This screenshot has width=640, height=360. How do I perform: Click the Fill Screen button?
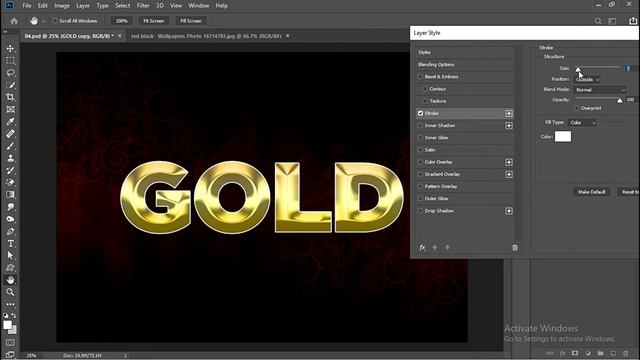coord(191,21)
